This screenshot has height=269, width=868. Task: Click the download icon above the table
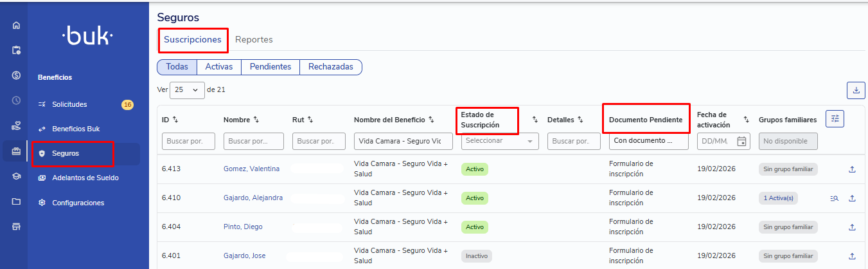pyautogui.click(x=856, y=91)
